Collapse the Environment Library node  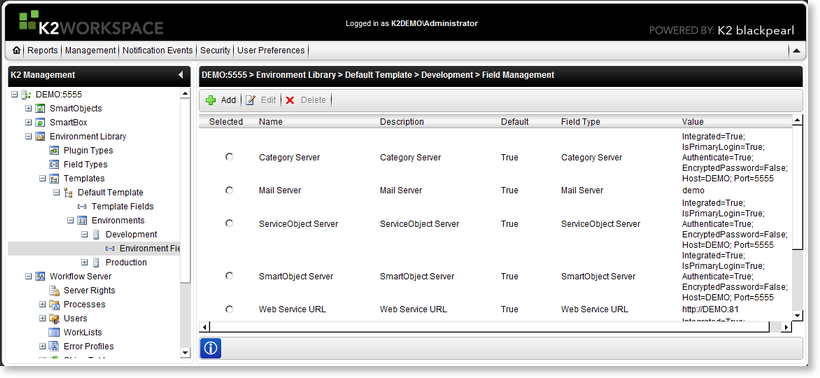(28, 136)
